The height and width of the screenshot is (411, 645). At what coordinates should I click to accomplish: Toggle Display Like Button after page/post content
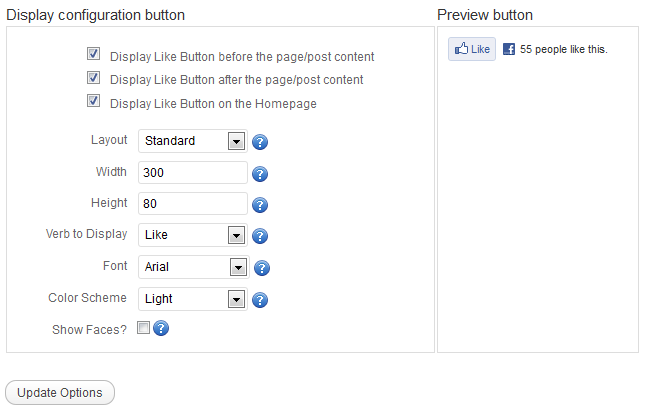point(93,77)
